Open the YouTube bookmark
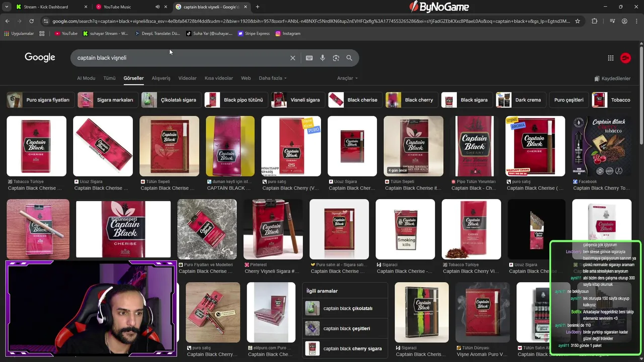 click(66, 34)
